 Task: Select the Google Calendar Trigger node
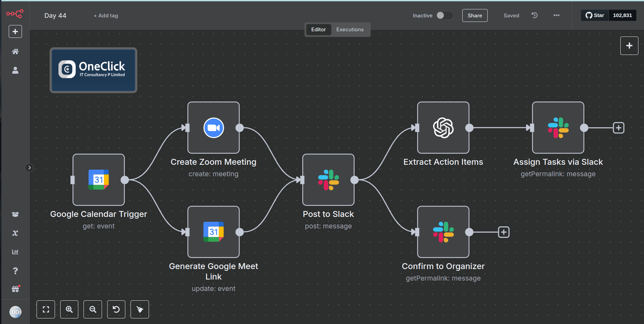coord(99,180)
